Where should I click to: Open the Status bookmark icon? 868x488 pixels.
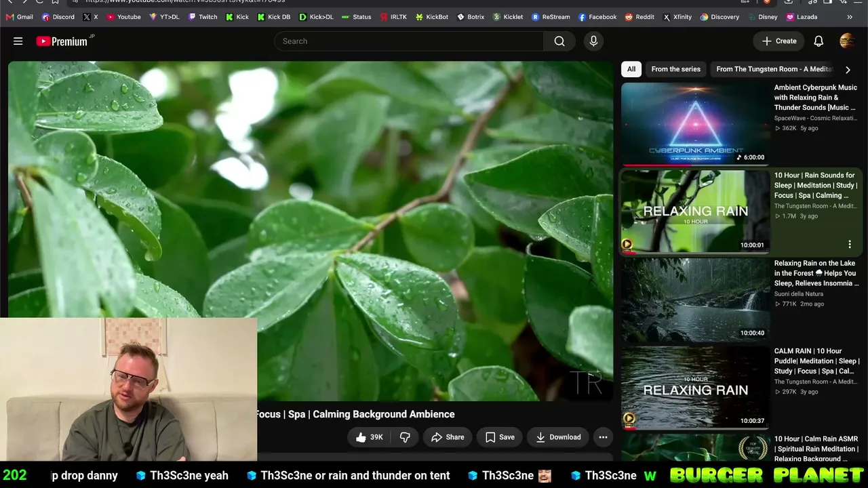pos(346,17)
